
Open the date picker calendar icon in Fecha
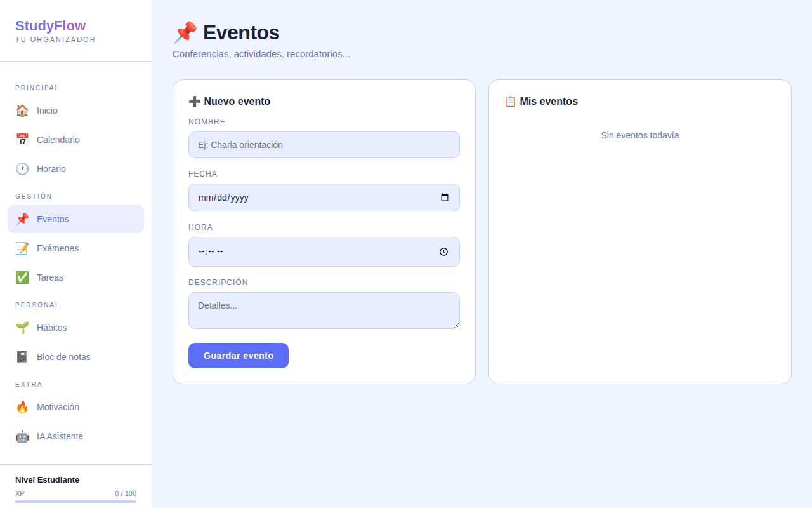(445, 197)
